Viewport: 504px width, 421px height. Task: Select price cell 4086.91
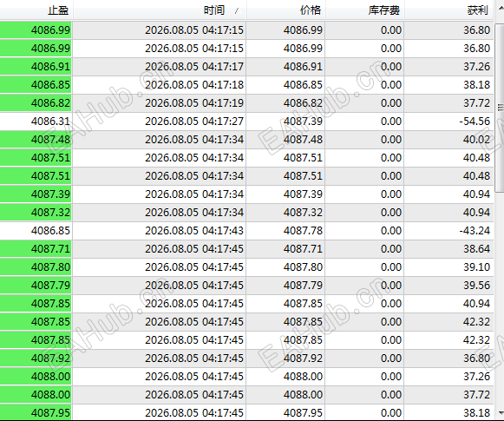285,67
